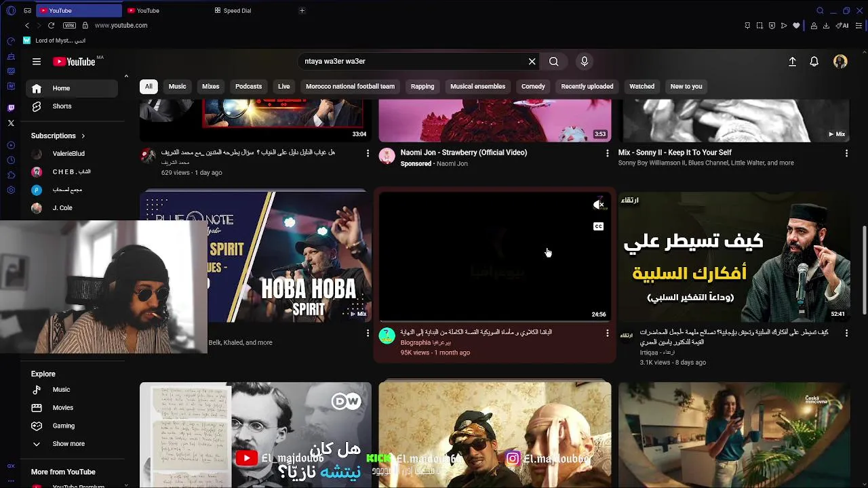Click the address bar URL

pyautogui.click(x=121, y=25)
